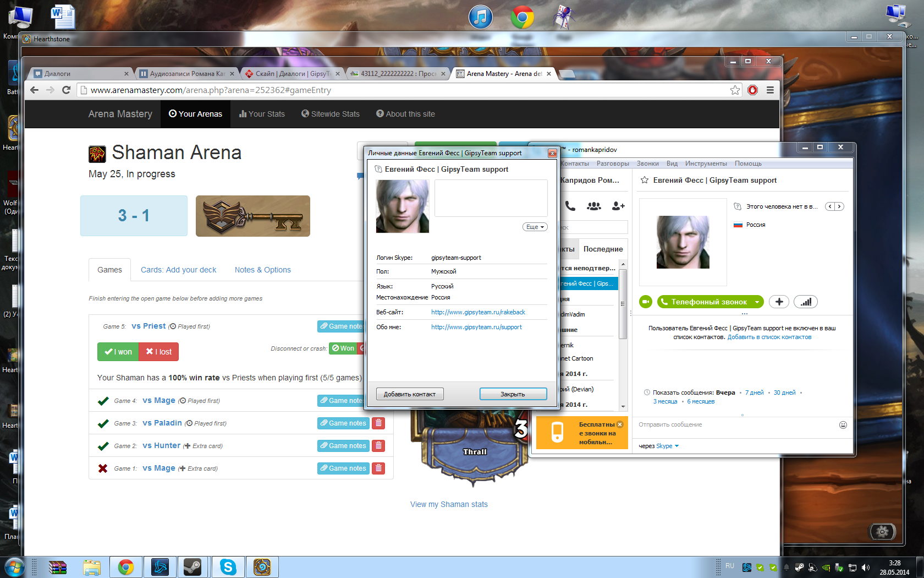924x578 pixels.
Task: Open Your Stats in navigation bar
Action: click(x=262, y=114)
